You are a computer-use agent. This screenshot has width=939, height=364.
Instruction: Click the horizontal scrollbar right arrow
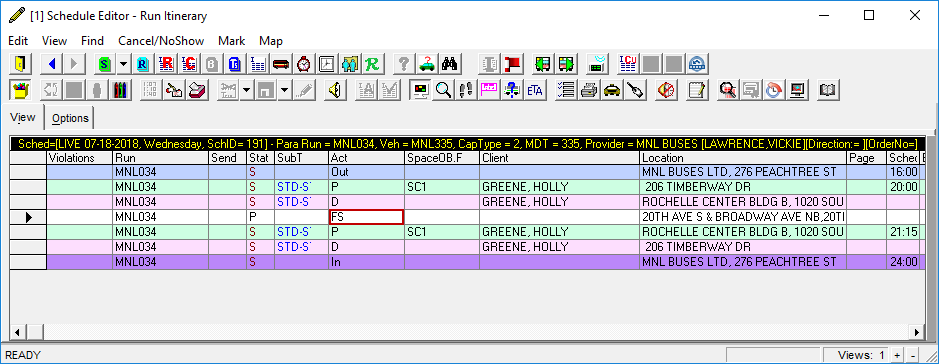916,332
